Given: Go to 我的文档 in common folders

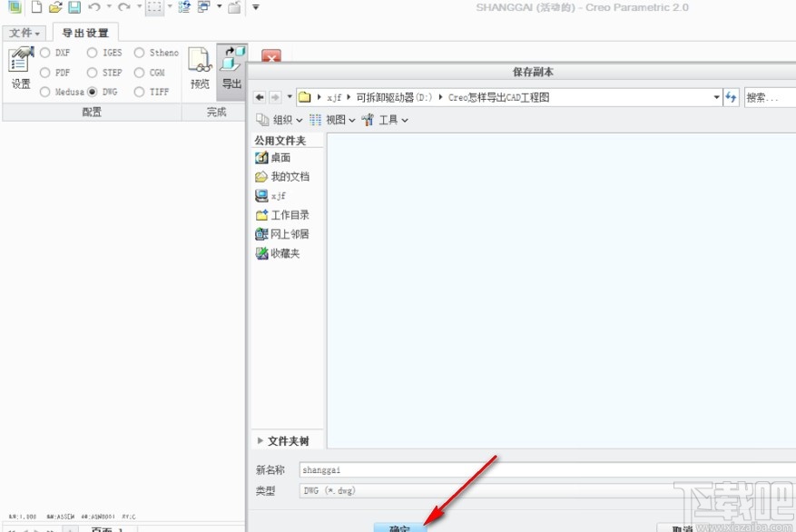Looking at the screenshot, I should 282,177.
